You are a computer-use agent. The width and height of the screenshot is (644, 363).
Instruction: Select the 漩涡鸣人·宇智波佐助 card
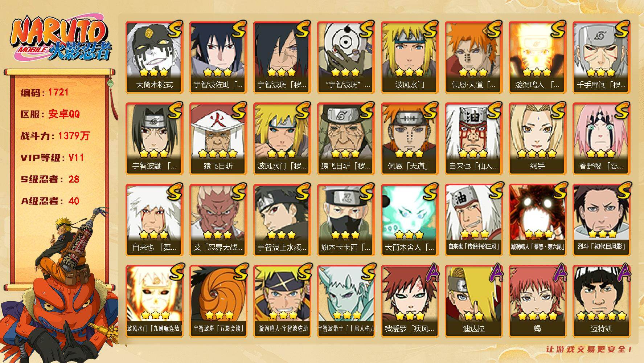click(282, 301)
